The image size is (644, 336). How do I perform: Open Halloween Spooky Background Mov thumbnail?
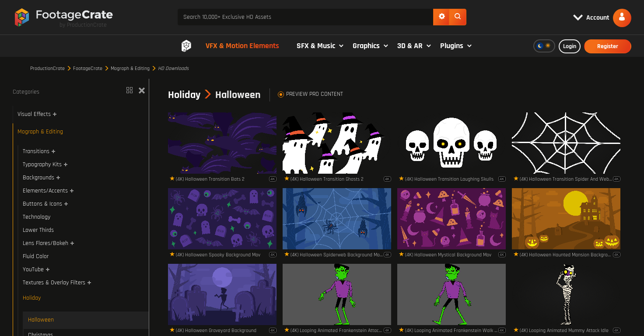tap(222, 219)
